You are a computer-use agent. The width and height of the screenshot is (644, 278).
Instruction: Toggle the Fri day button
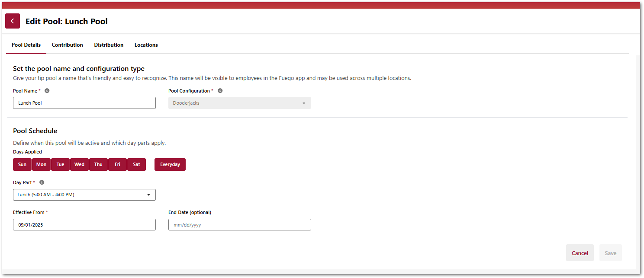click(x=117, y=164)
